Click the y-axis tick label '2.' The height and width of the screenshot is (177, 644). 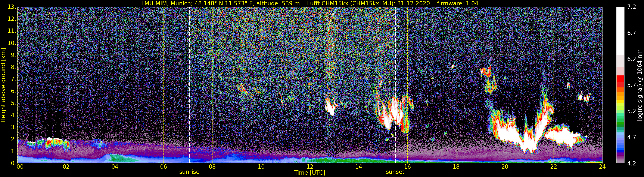[x=13, y=139]
